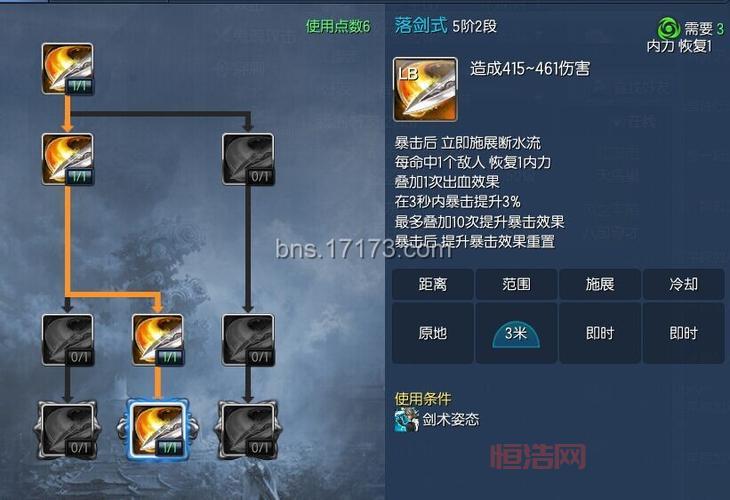Click the 原地 distance value cell
This screenshot has width=730, height=500.
pyautogui.click(x=433, y=333)
